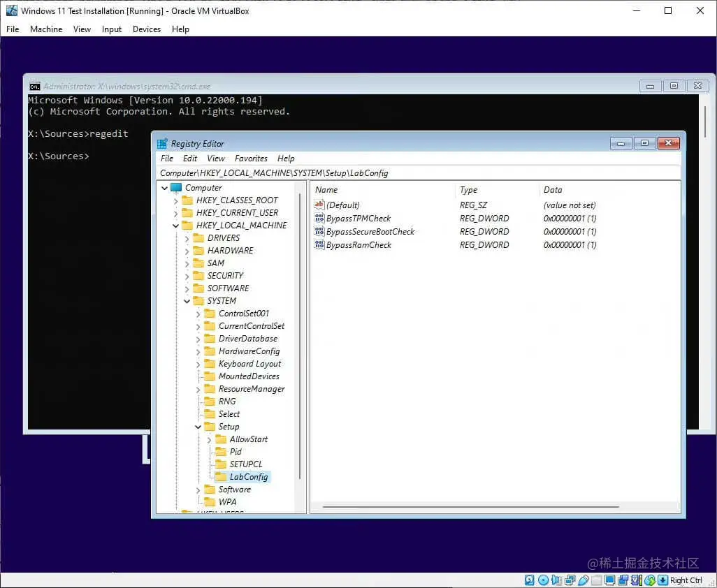Expand the ControlSet001 key
This screenshot has width=717, height=588.
pos(198,314)
